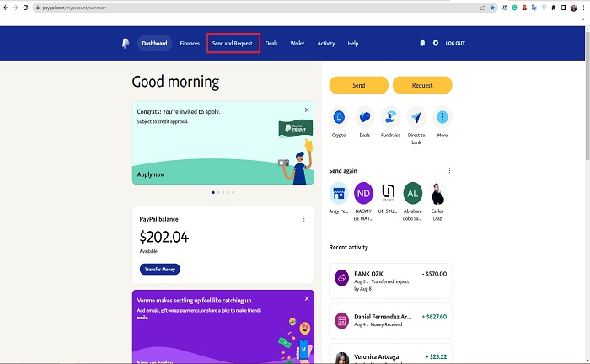
Task: Switch to the Finances tab
Action: click(190, 43)
